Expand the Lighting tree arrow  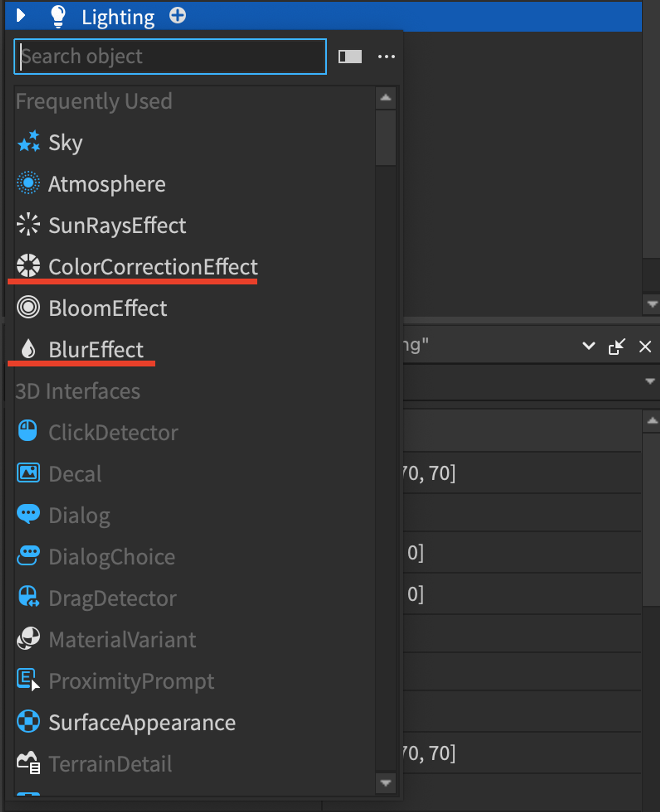(x=21, y=16)
